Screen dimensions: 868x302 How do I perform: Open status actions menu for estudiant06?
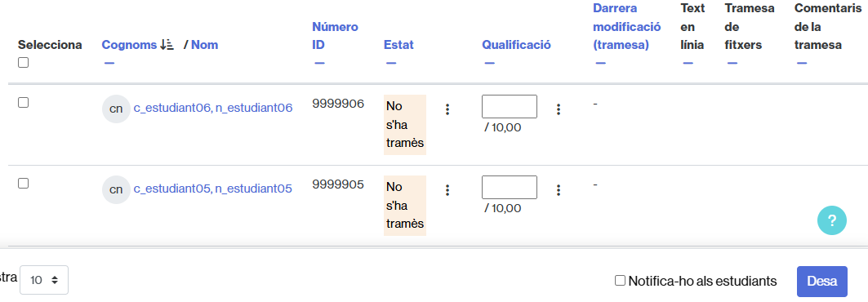[x=447, y=109]
